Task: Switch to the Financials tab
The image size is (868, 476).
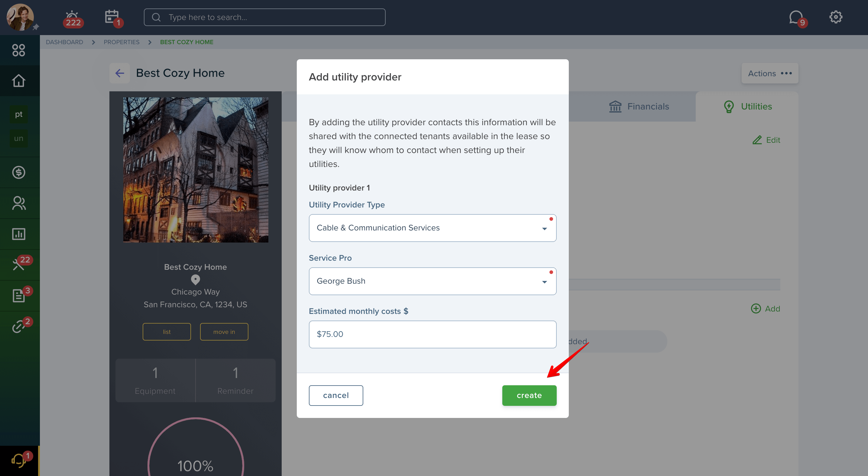Action: (x=639, y=106)
